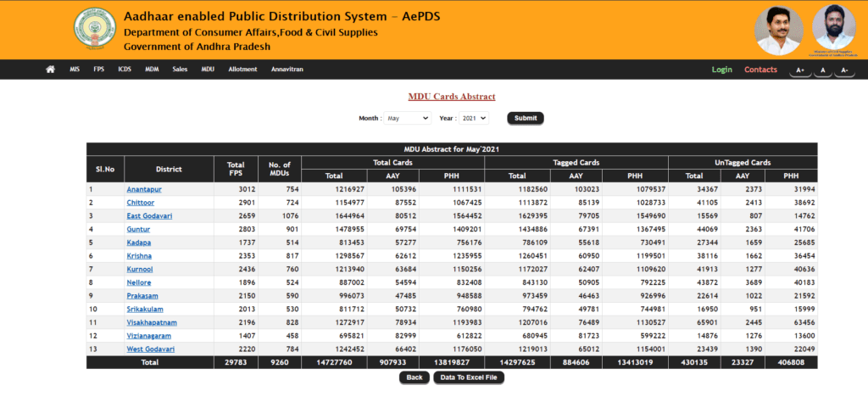Export with Data To Excel File button
Image resolution: width=868 pixels, height=402 pixels.
click(x=469, y=377)
